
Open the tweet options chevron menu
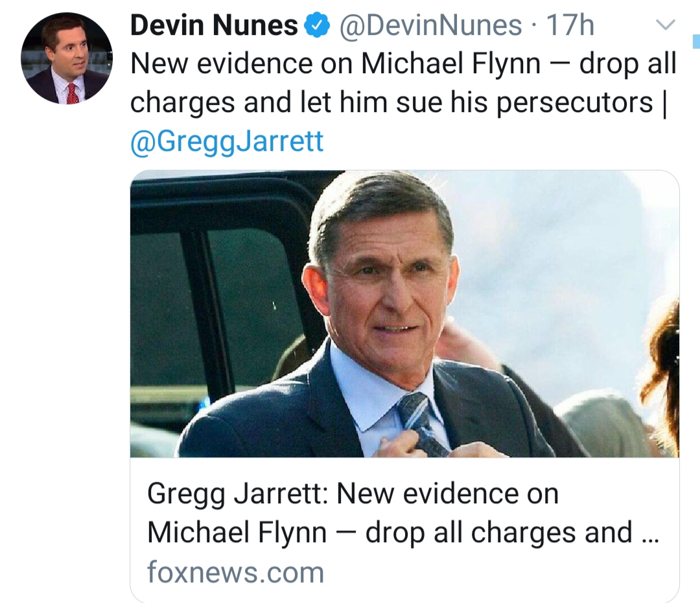(x=666, y=26)
